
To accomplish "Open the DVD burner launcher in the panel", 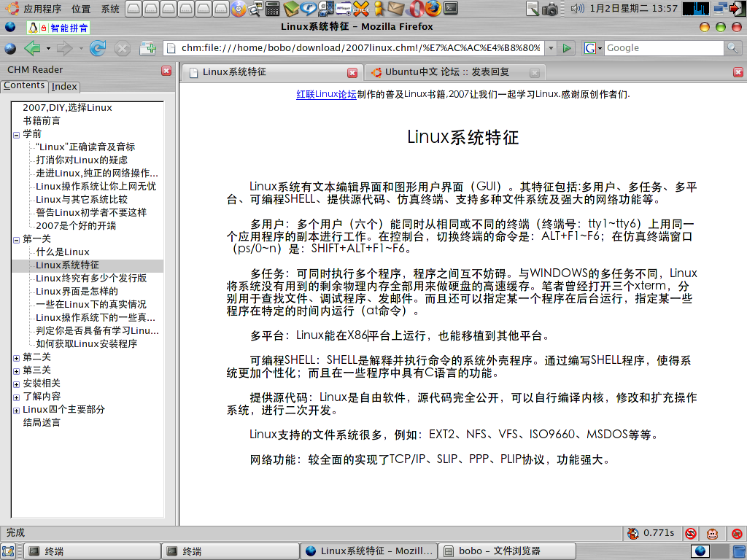I will click(239, 8).
